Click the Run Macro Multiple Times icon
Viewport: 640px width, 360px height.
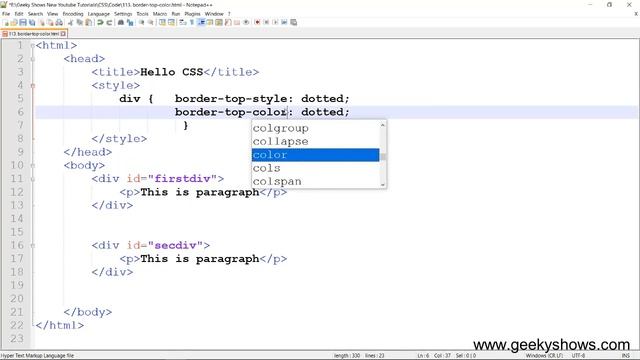click(x=284, y=22)
